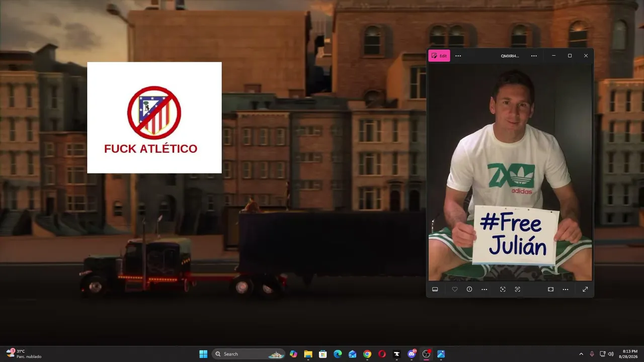Viewport: 644px width, 362px height.
Task: Click the volume speaker icon in the tray
Action: [611, 354]
